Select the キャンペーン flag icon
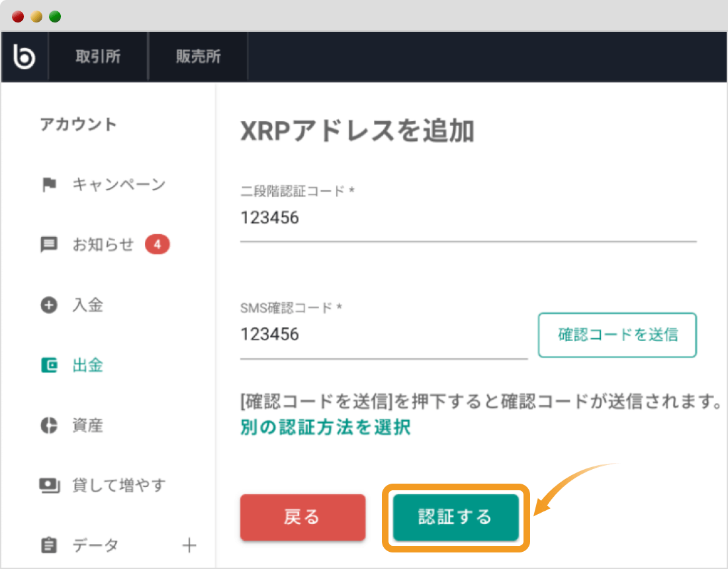 pos(48,185)
